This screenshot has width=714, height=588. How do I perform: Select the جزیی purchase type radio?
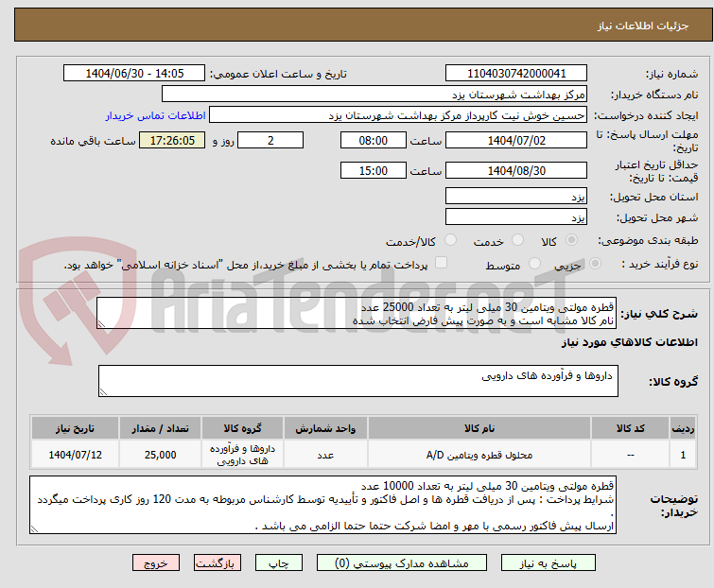click(x=595, y=264)
